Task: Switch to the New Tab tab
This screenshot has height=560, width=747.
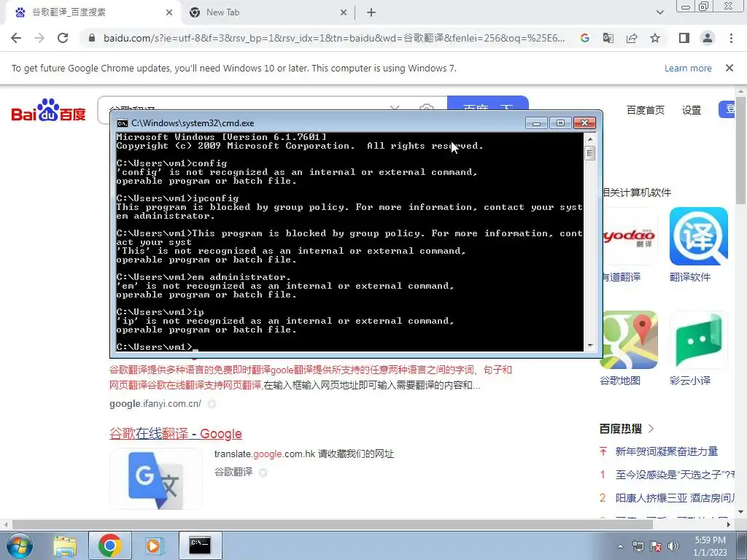Action: [x=267, y=13]
